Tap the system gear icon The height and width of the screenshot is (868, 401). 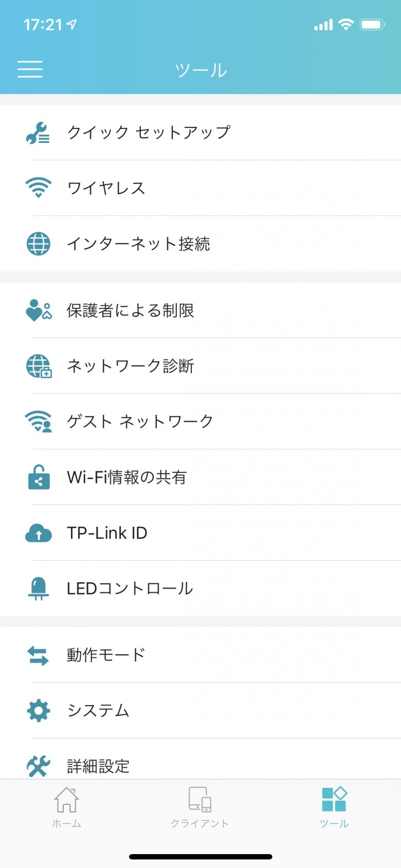coord(39,711)
